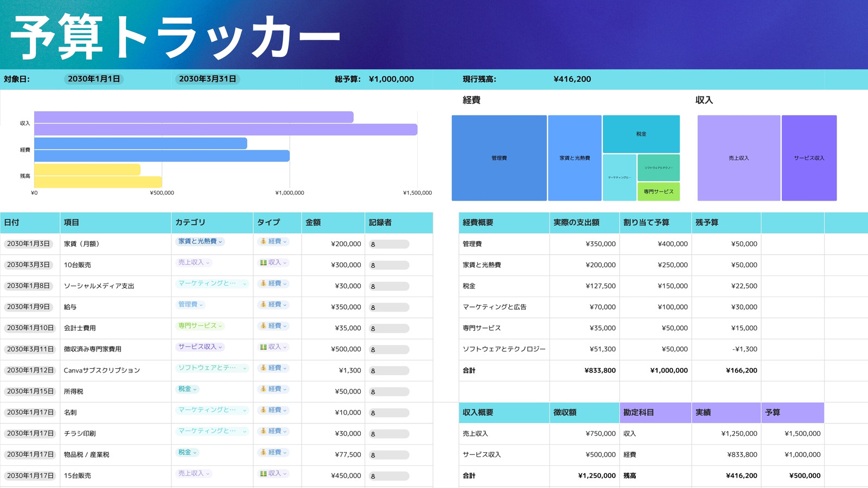Select the 日付 column header
Screen dimensions: 868x488
(x=30, y=222)
